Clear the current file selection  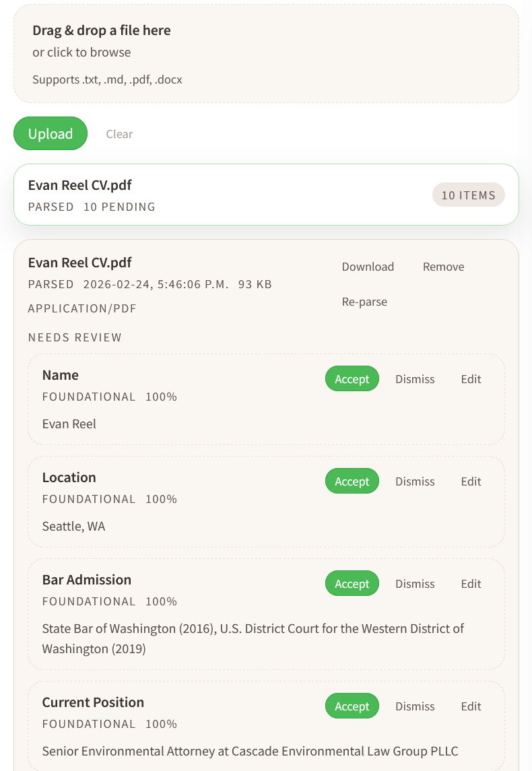119,134
